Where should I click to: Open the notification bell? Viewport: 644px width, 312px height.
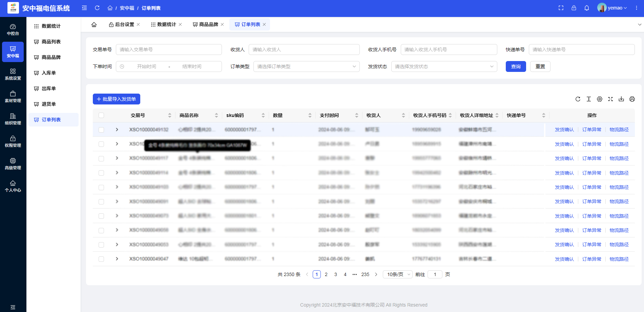(x=587, y=8)
